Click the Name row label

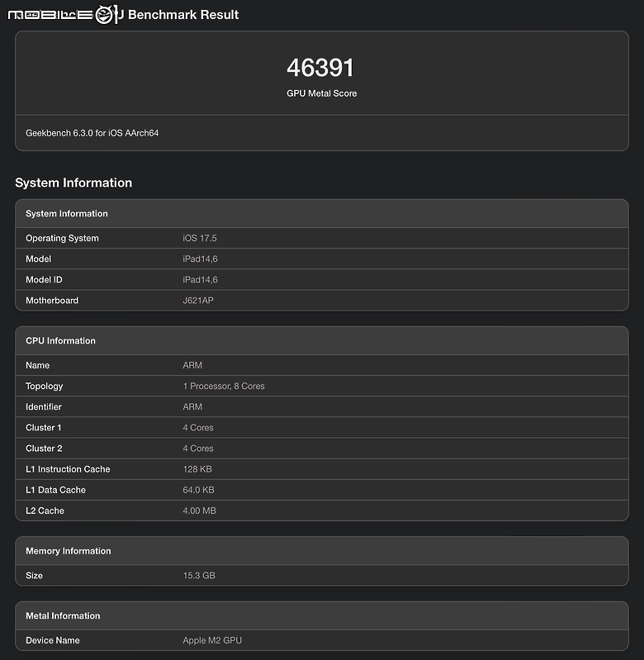coord(37,365)
